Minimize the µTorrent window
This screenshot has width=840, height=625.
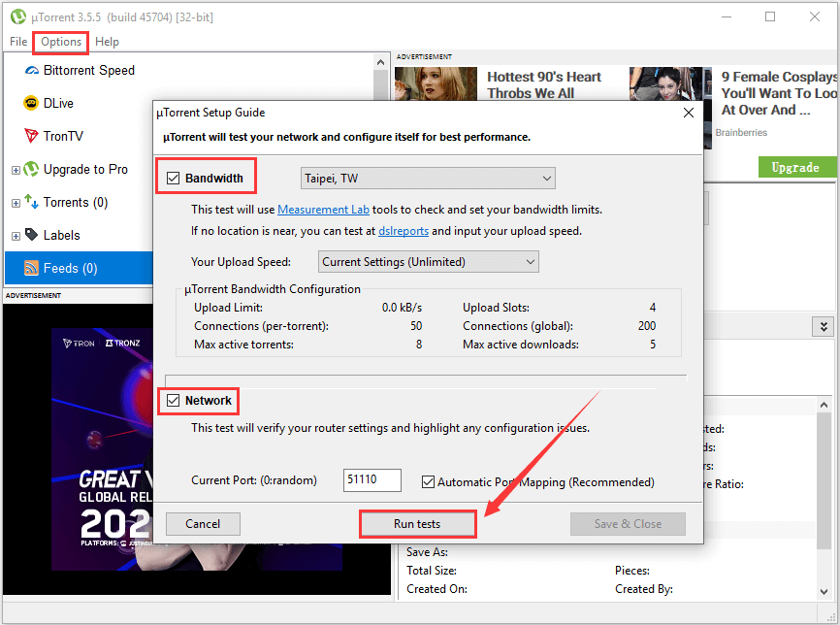point(727,16)
